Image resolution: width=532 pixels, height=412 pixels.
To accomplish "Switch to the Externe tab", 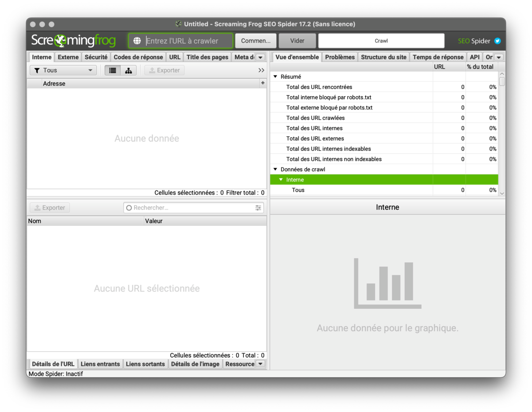I will 68,57.
